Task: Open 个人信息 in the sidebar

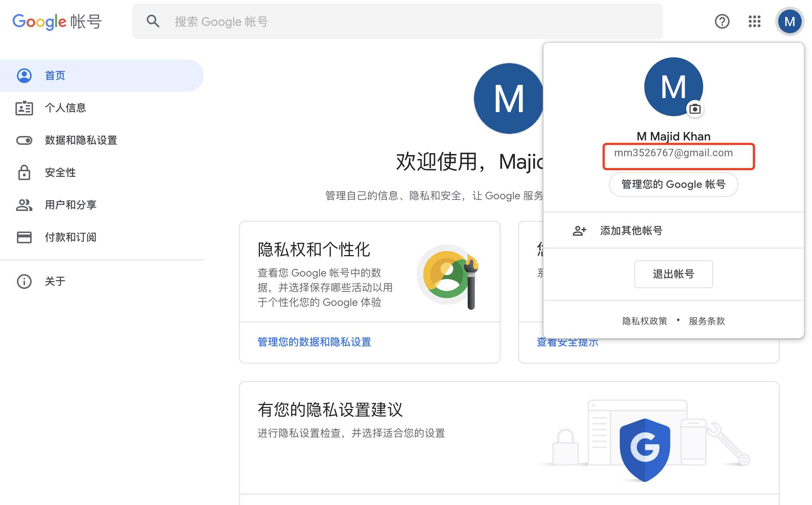Action: coord(101,108)
